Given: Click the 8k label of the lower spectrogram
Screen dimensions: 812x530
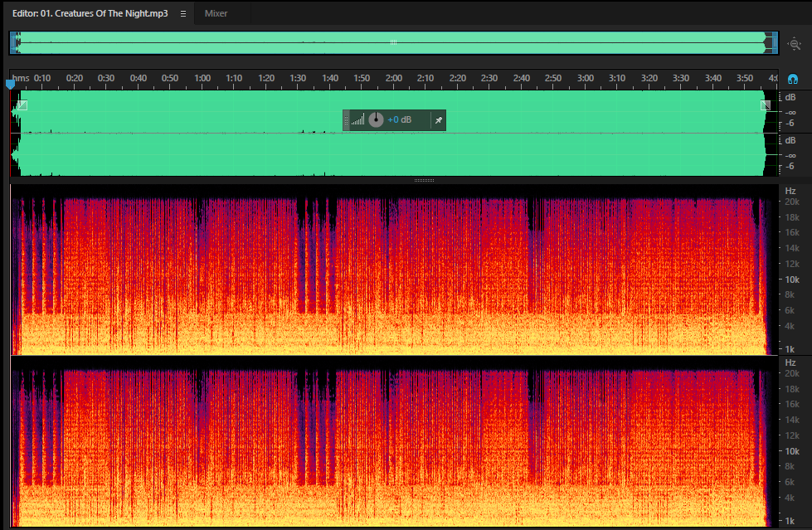Looking at the screenshot, I should [790, 466].
